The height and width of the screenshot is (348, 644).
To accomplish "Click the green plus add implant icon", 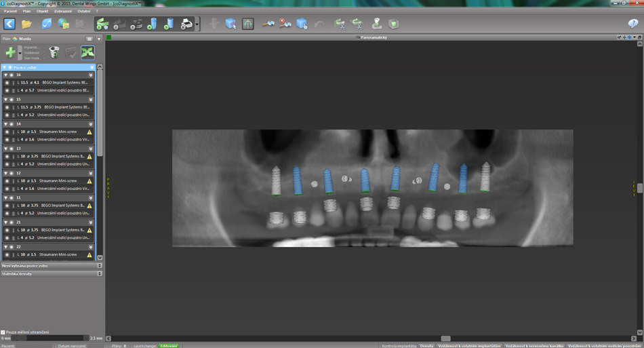I will point(10,52).
